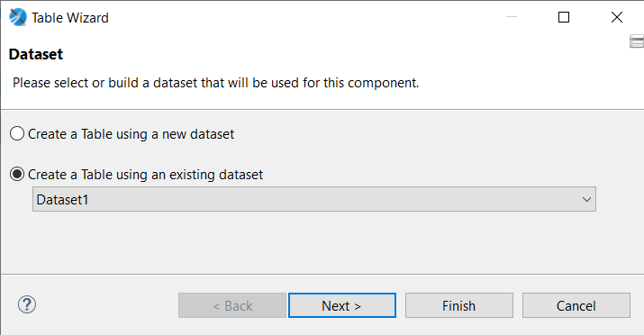Viewport: 644px width, 335px height.
Task: Click the Finish button
Action: pyautogui.click(x=459, y=305)
